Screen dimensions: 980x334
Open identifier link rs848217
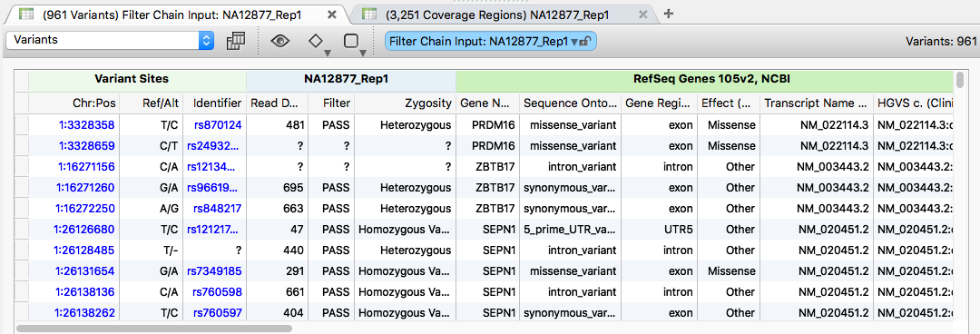tap(218, 208)
